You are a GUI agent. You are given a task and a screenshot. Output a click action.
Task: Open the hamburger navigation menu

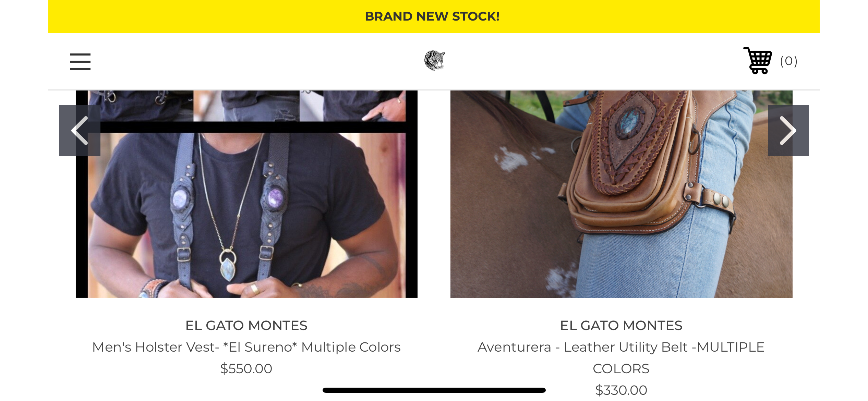pos(80,62)
